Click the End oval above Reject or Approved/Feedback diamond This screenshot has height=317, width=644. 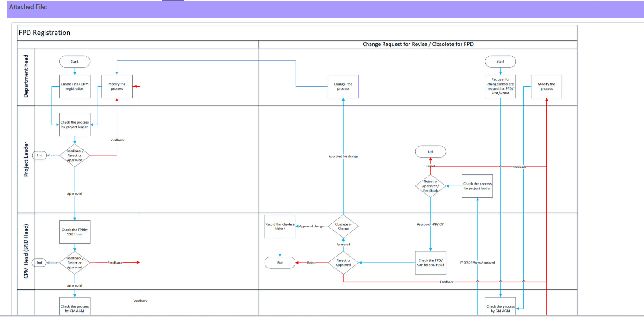coord(431,151)
